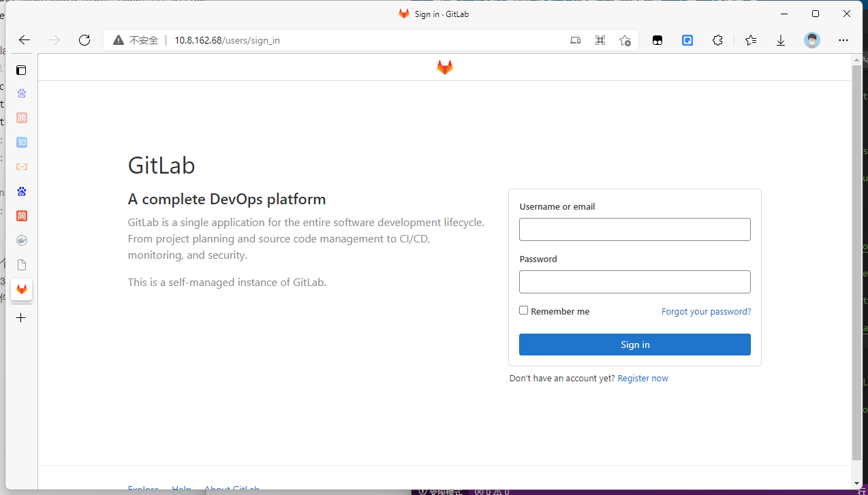The image size is (868, 495).
Task: Open the Extensions puzzle icon
Action: [x=717, y=40]
